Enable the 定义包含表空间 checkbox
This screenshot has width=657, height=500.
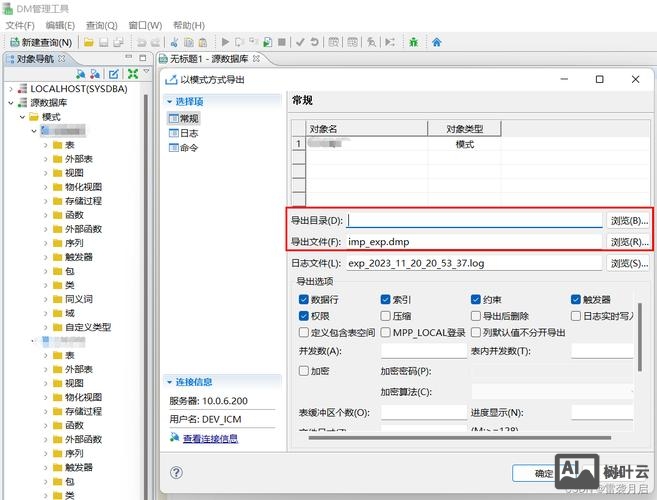coord(304,332)
